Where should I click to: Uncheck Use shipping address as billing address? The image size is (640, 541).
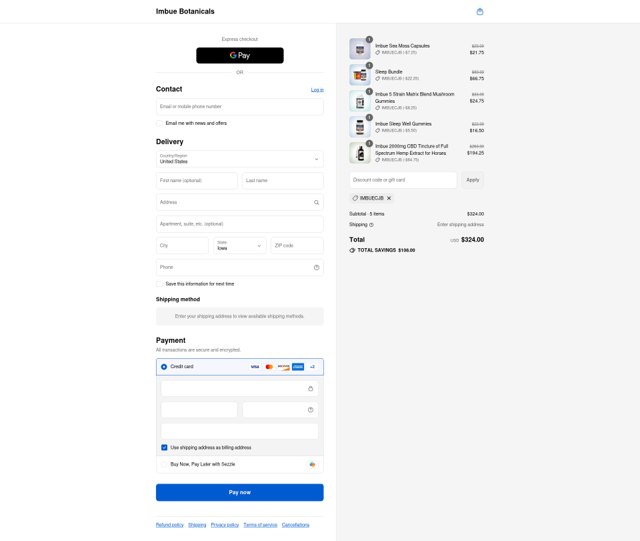tap(164, 447)
